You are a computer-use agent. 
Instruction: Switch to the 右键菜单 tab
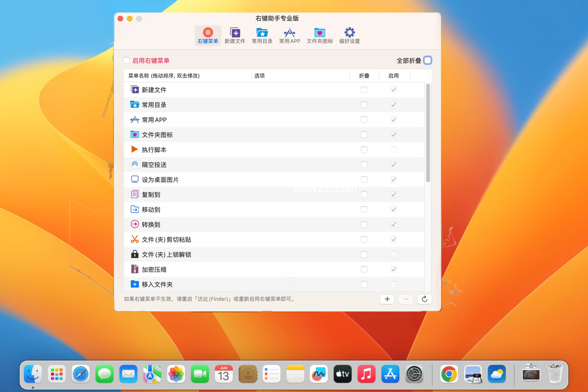[x=208, y=36]
